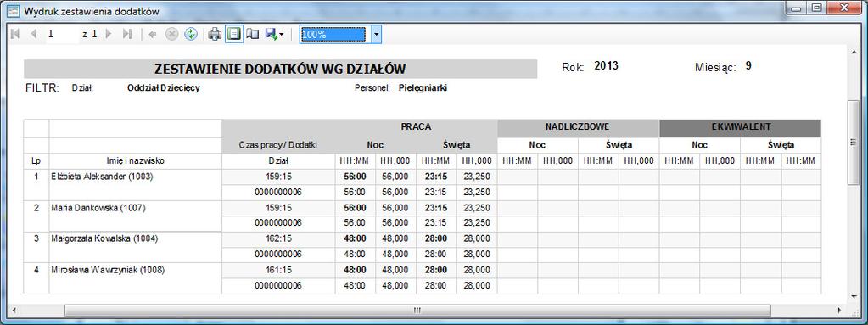The height and width of the screenshot is (325, 868).
Task: Click the PRACA column group header
Action: (416, 126)
